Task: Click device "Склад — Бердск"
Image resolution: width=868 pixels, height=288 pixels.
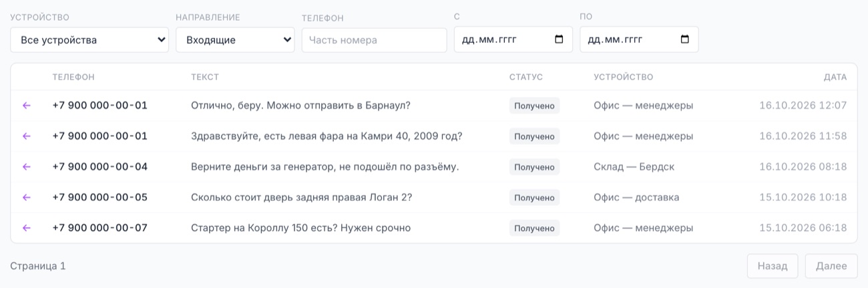Action: pos(634,167)
